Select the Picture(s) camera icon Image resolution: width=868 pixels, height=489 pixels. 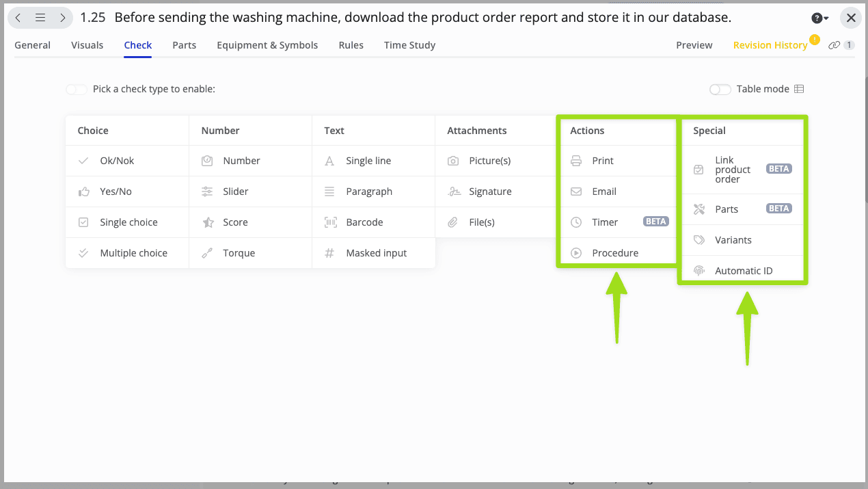point(453,161)
